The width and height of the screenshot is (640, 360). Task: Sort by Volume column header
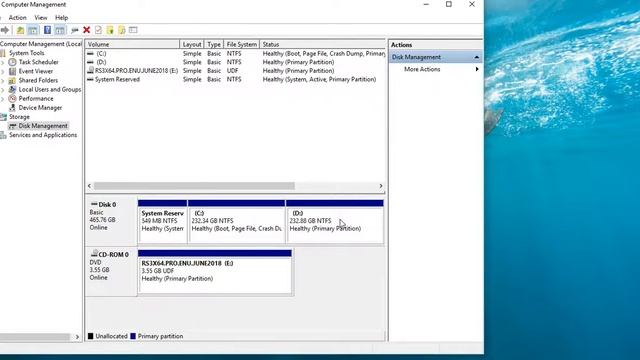[x=132, y=44]
